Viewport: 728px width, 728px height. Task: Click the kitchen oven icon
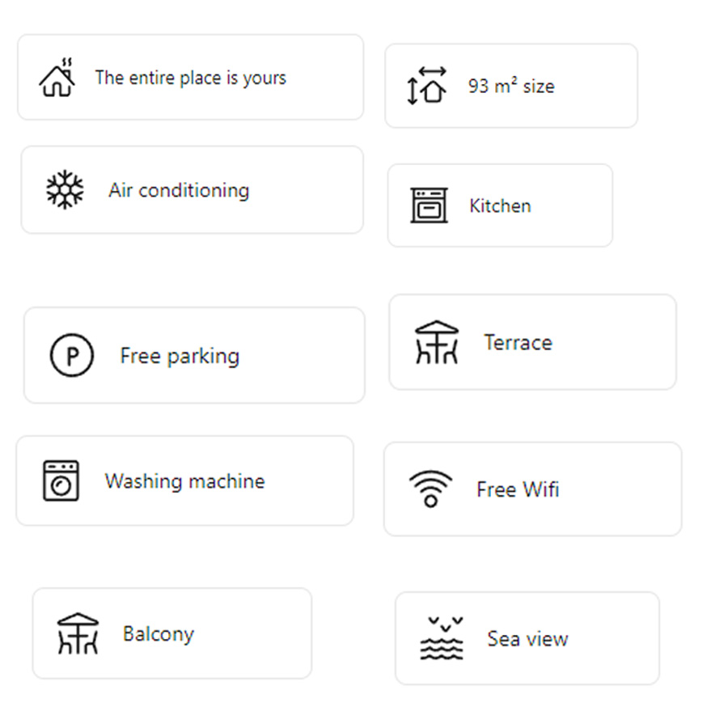[x=429, y=205]
